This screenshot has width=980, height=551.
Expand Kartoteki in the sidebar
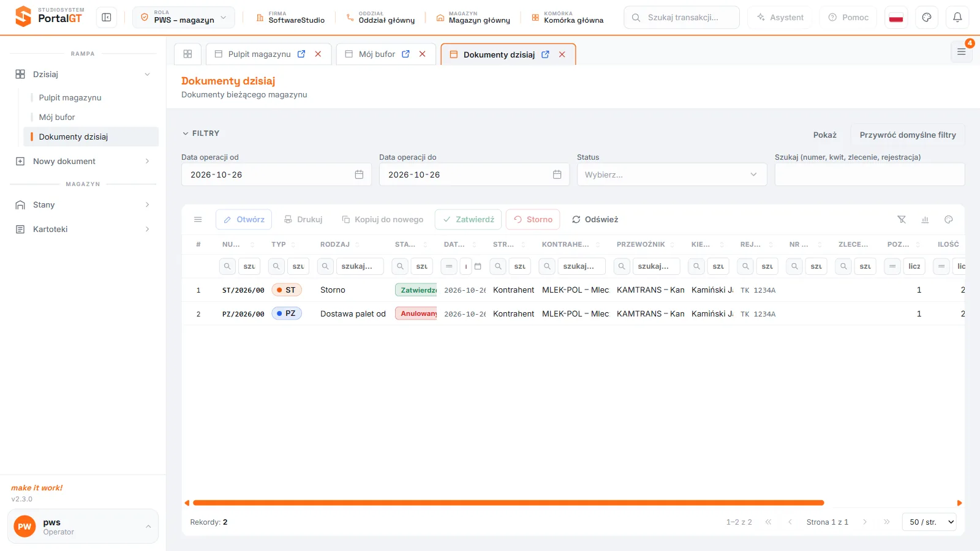pos(83,229)
